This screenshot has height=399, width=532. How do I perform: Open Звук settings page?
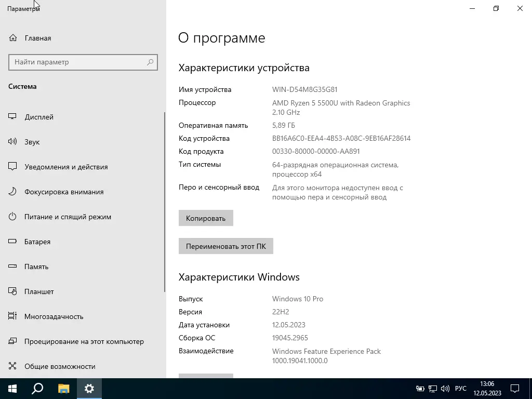click(32, 142)
